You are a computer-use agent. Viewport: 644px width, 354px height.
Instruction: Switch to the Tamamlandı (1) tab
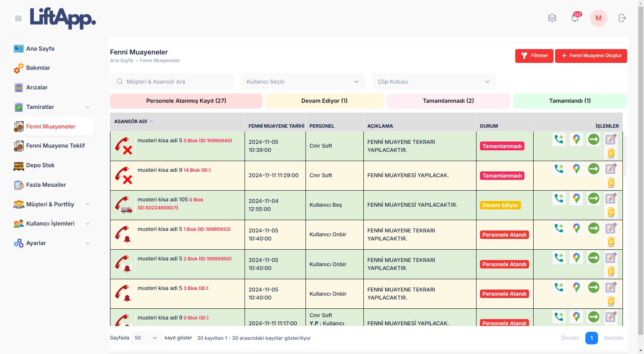coord(570,101)
